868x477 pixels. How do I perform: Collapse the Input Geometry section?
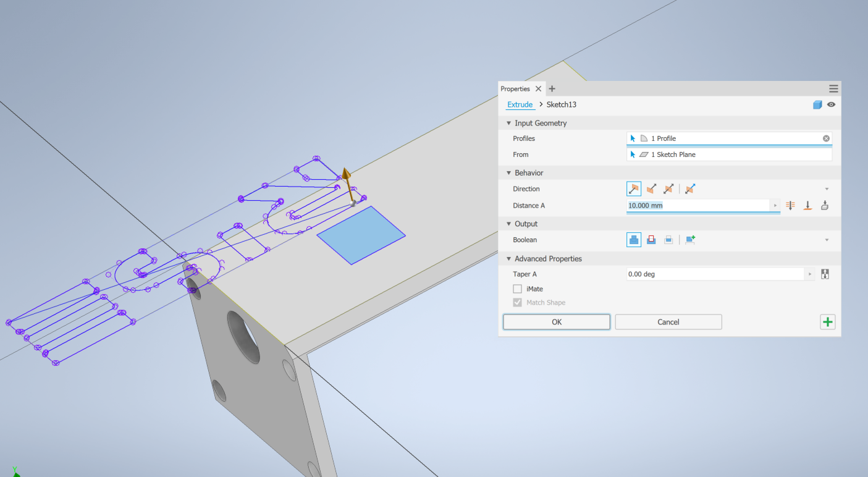(x=508, y=123)
